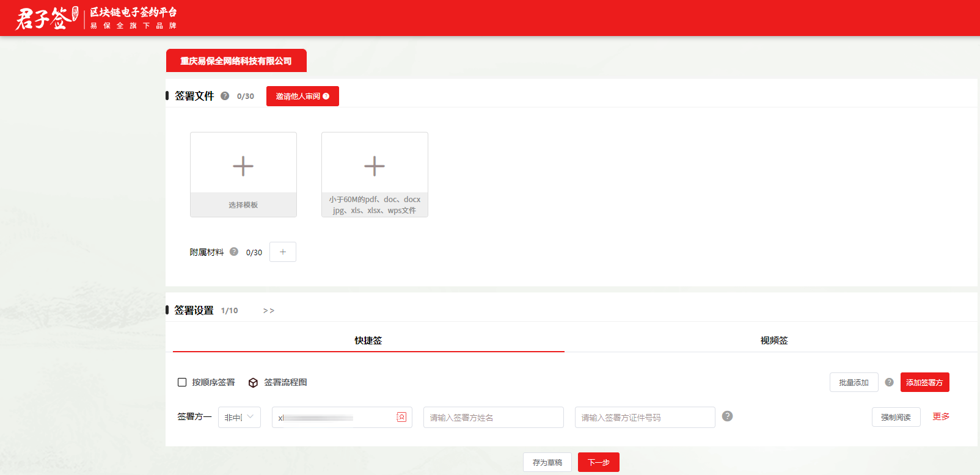Click contact book icon in account field
This screenshot has width=980, height=475.
[x=401, y=417]
